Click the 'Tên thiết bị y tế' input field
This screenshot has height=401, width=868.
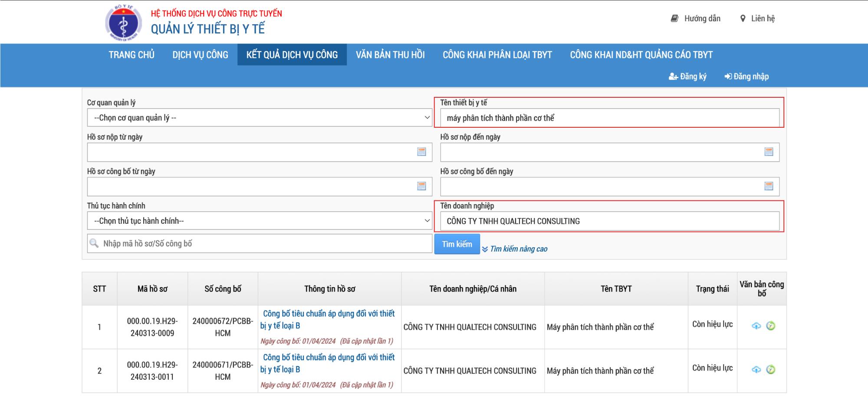pyautogui.click(x=609, y=118)
